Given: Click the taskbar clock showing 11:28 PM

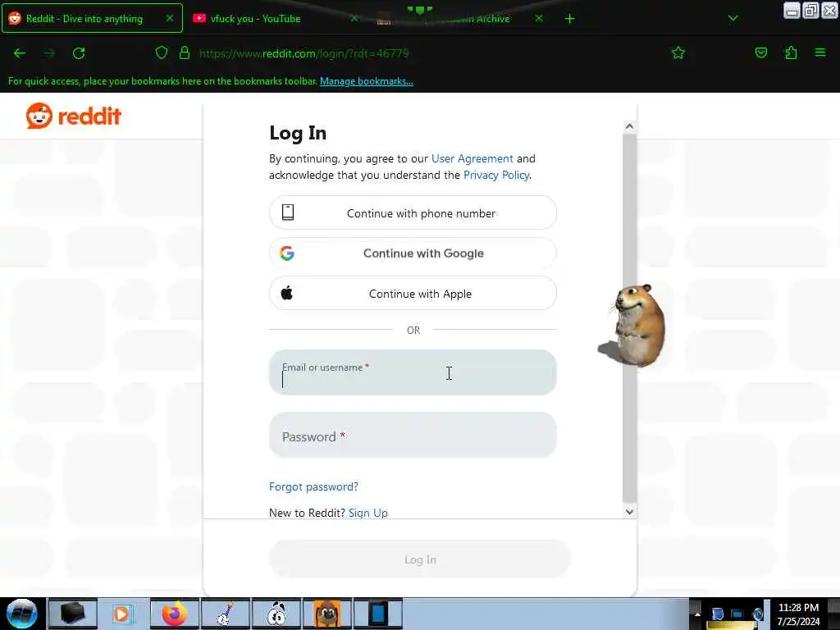Looking at the screenshot, I should 798,614.
